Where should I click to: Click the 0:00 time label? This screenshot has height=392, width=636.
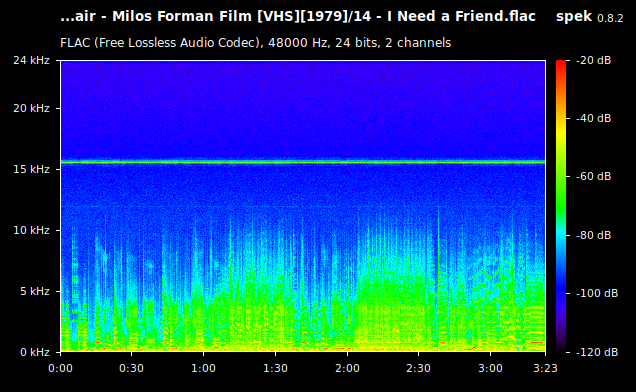(60, 368)
